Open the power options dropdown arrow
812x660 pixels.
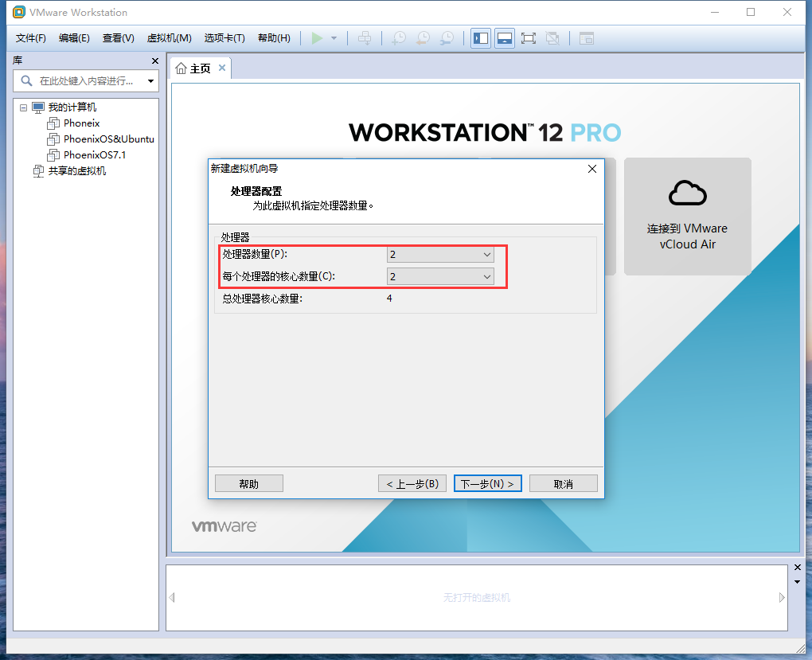334,38
